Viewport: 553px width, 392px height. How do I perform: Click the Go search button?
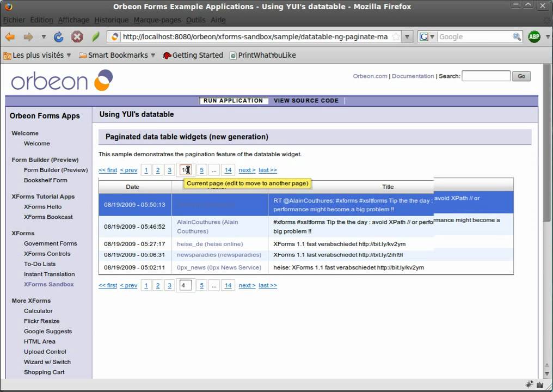click(x=521, y=76)
